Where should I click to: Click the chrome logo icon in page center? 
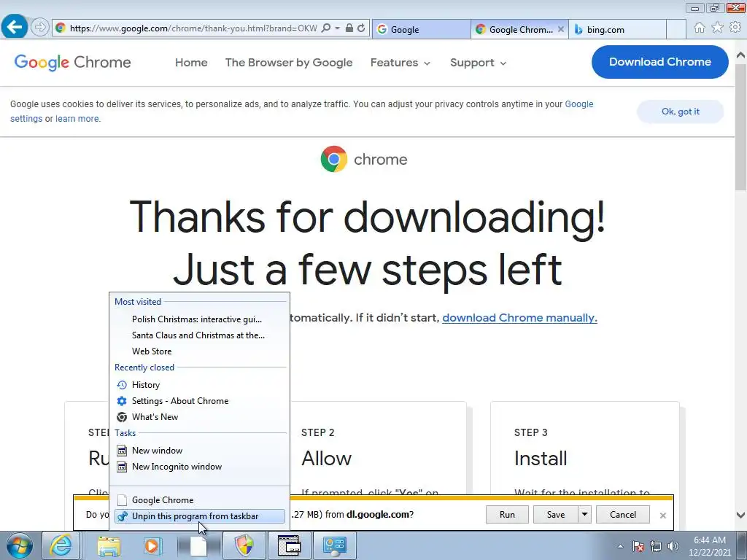coord(334,158)
